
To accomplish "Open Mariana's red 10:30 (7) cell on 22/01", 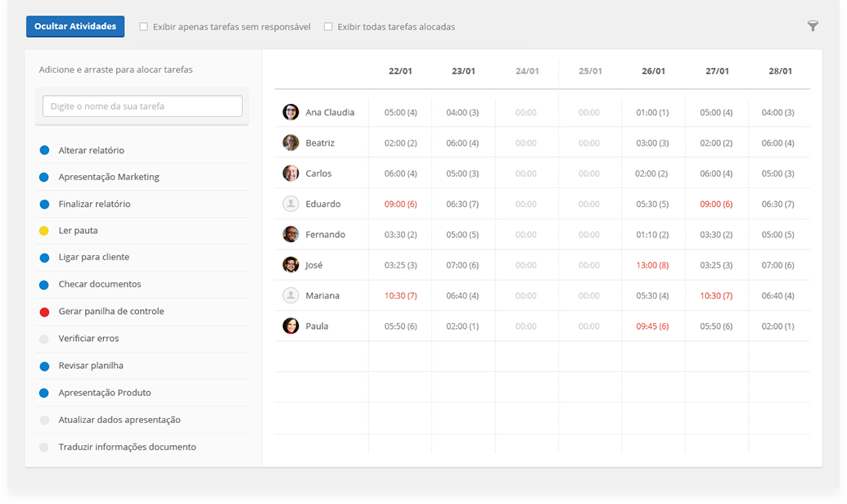I will coord(400,295).
